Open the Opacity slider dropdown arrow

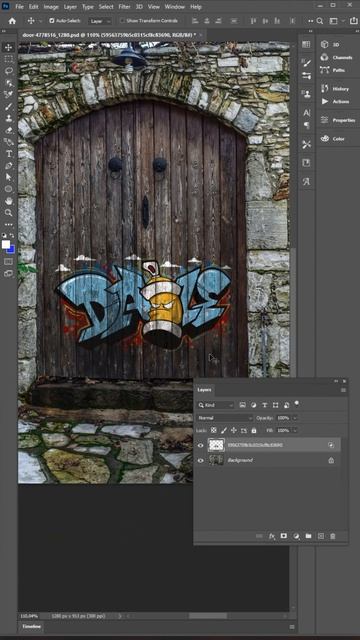[295, 418]
